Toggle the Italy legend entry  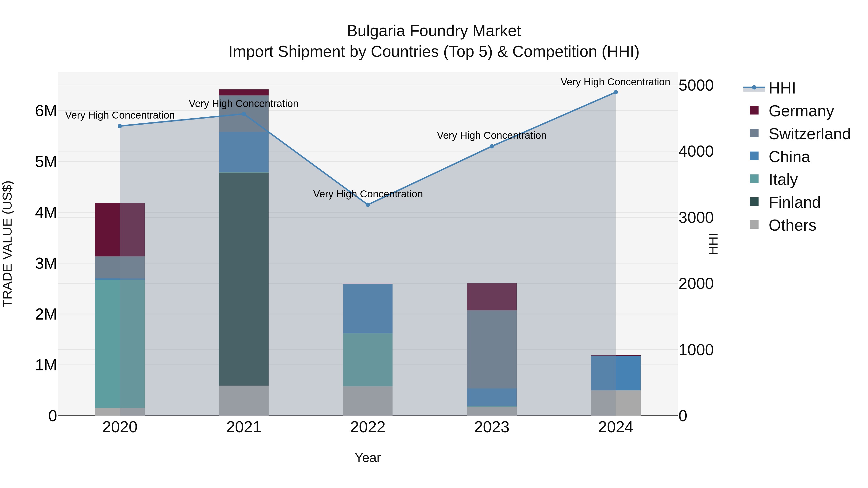(774, 179)
